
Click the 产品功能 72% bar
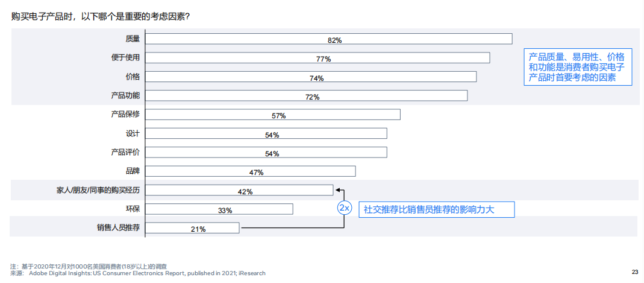pos(307,96)
